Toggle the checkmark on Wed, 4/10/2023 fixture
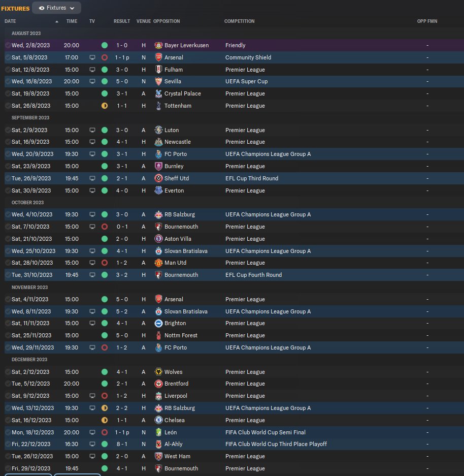 pos(8,214)
